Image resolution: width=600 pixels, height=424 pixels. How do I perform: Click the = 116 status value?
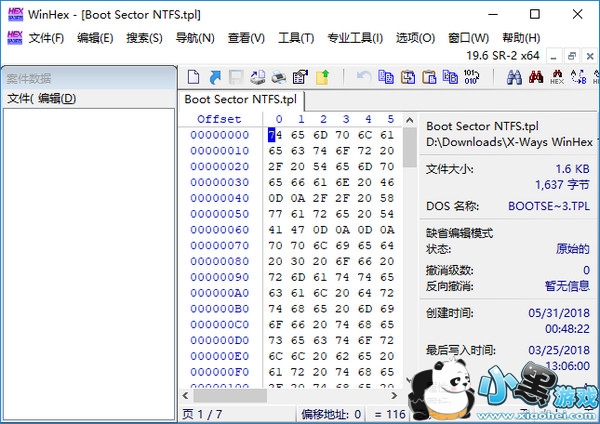pos(389,414)
